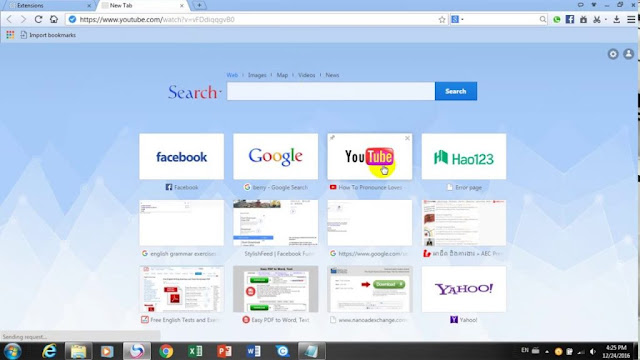Image resolution: width=640 pixels, height=360 pixels.
Task: Click the 'How To Pronounce Loves' label
Action: (370, 187)
